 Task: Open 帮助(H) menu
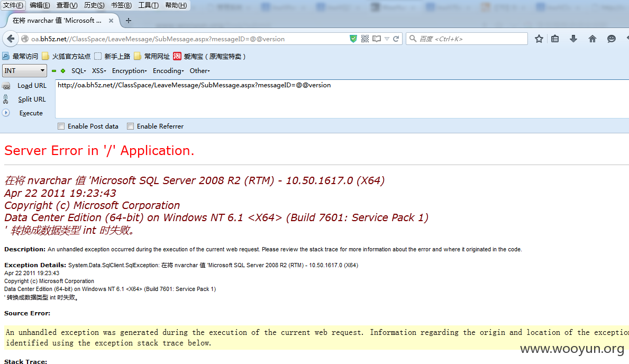(176, 5)
